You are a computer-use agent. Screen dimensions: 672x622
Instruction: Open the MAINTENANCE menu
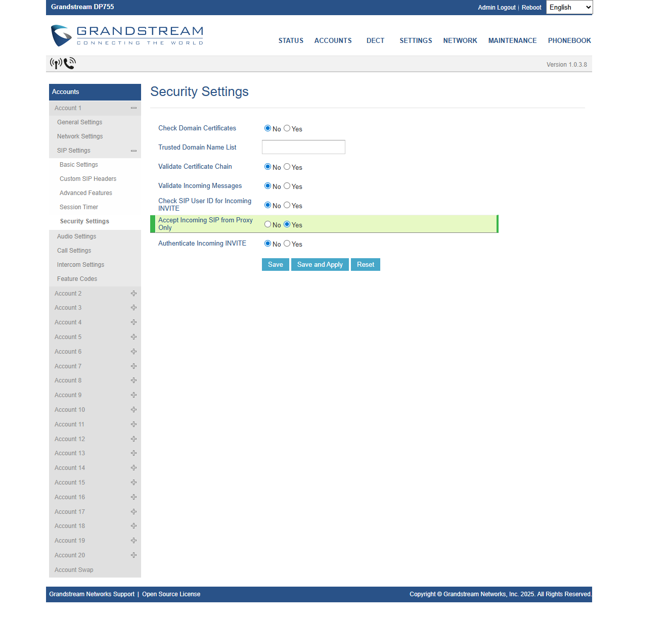coord(512,40)
